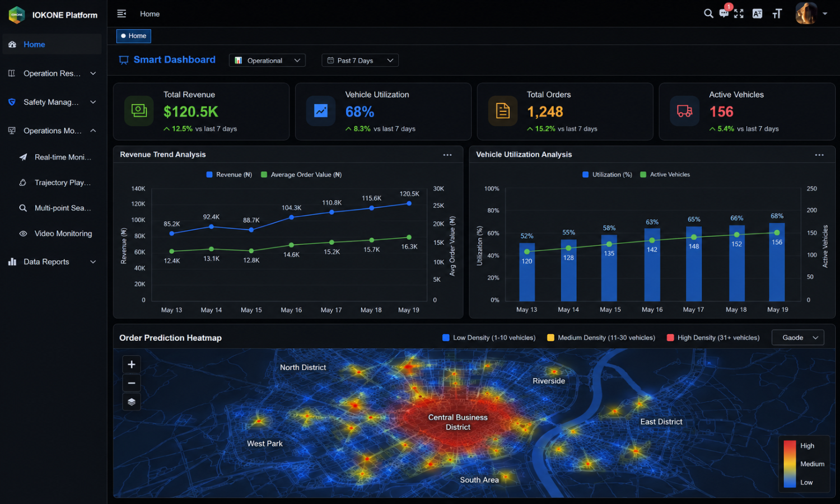
Task: Click the Home sidebar icon
Action: coord(12,44)
